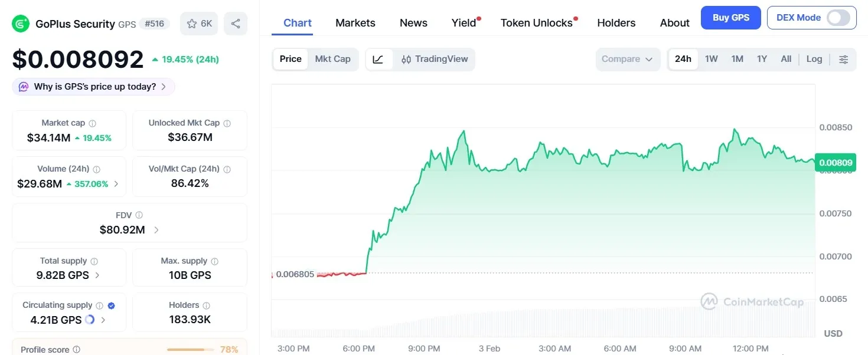Image resolution: width=868 pixels, height=355 pixels.
Task: Click the star watchlist icon
Action: click(x=192, y=24)
